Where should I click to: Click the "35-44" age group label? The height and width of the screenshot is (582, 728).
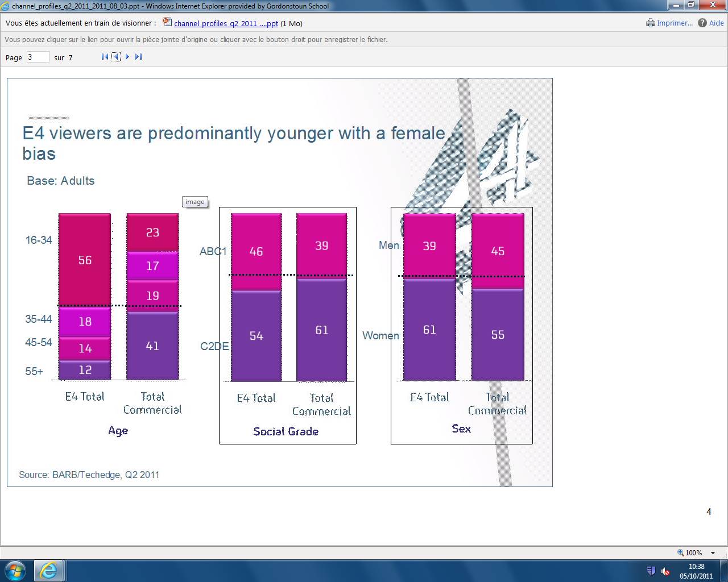(39, 319)
